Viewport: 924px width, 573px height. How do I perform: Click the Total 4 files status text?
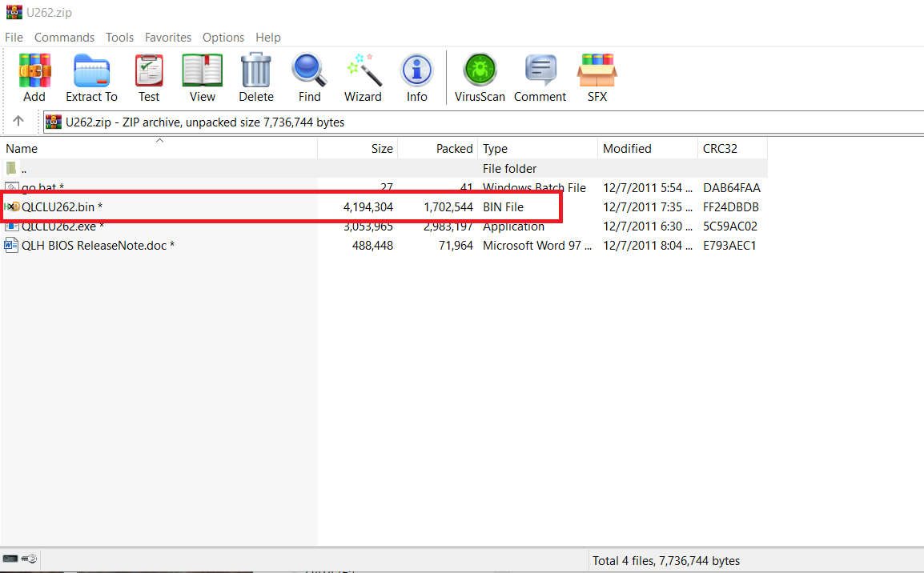coord(666,561)
